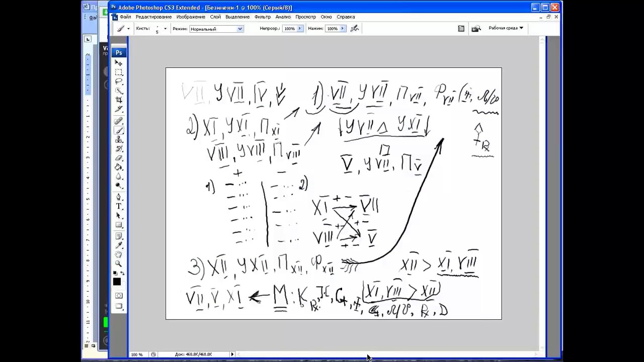Select the Hand tool

[119, 254]
